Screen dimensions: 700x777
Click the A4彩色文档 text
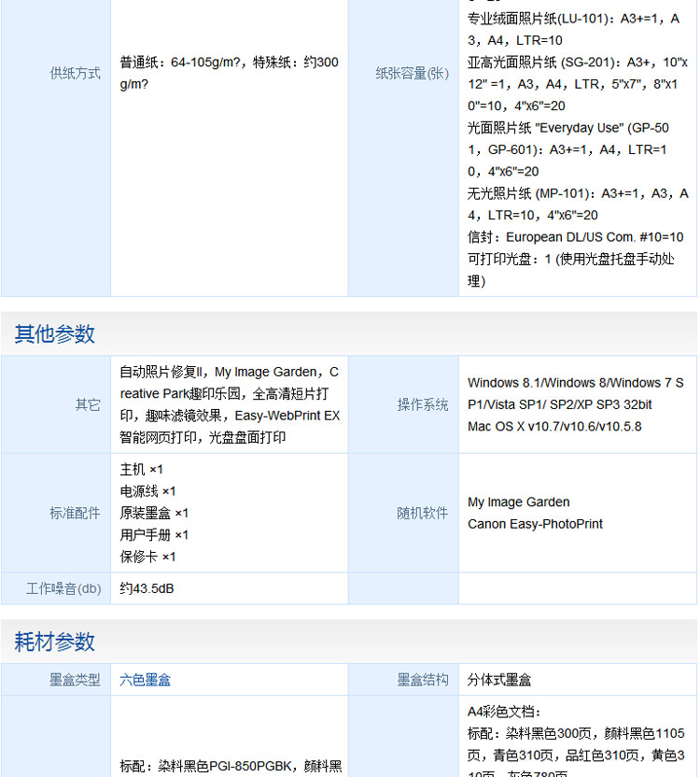[x=504, y=712]
